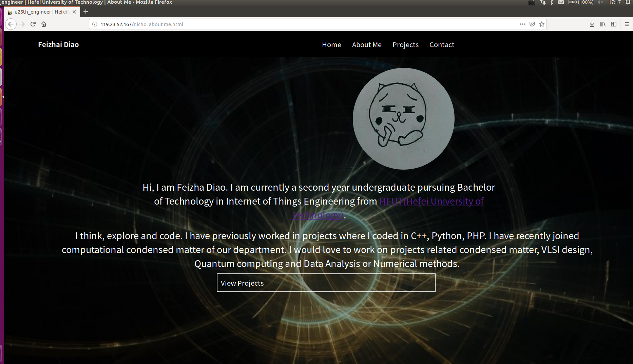
Task: Open the page actions three-dot menu
Action: pyautogui.click(x=523, y=24)
